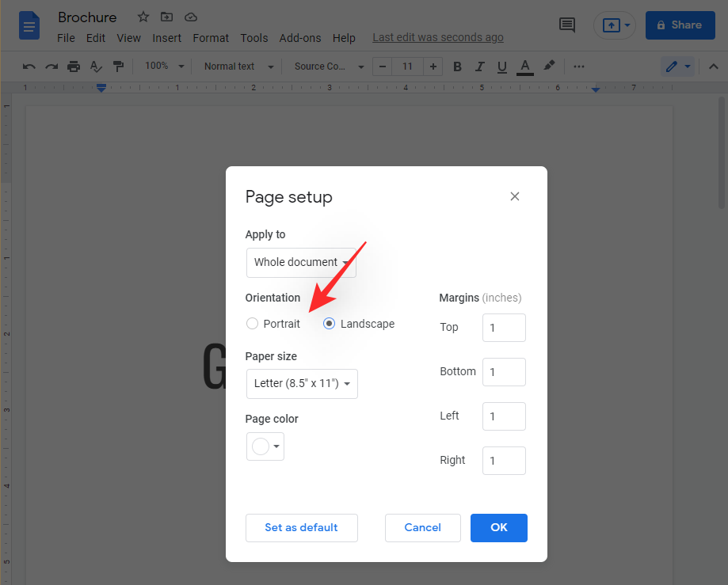Open the comment history icon
This screenshot has height=585, width=728.
point(567,25)
